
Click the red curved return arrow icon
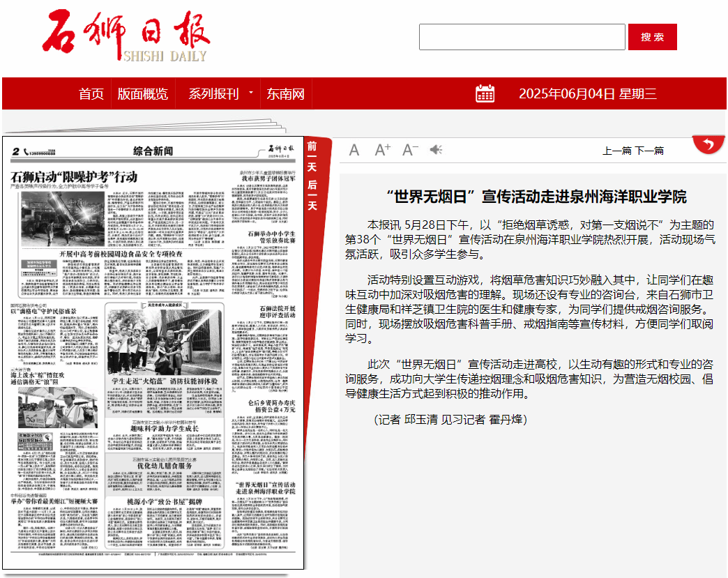(708, 144)
